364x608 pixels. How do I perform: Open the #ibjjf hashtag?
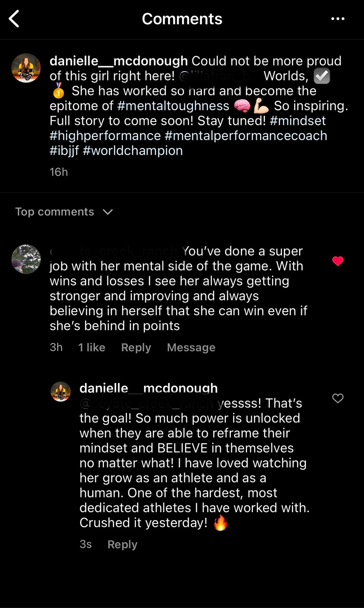click(x=64, y=151)
